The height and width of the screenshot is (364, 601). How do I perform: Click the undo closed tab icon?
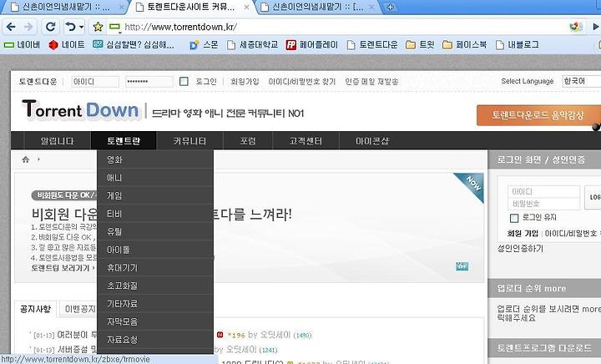[70, 27]
